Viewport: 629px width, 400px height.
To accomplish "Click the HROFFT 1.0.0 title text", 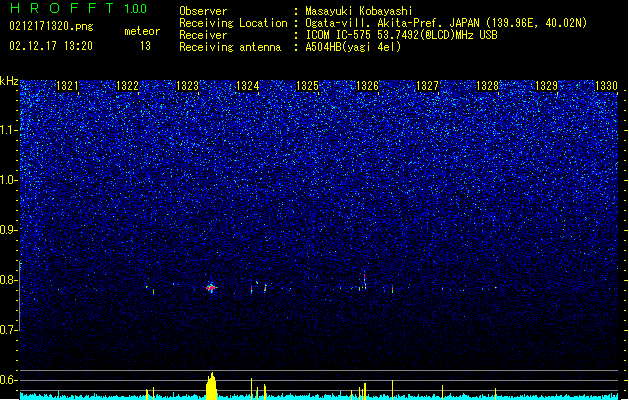I will tap(78, 8).
